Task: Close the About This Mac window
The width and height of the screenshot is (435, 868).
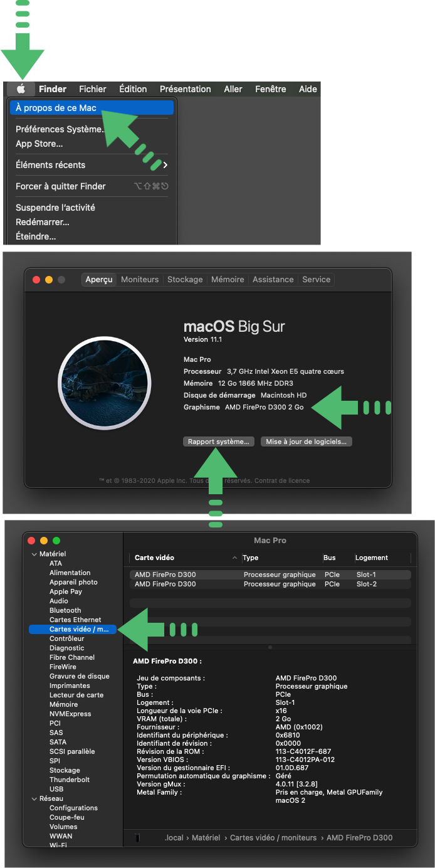Action: click(x=36, y=280)
